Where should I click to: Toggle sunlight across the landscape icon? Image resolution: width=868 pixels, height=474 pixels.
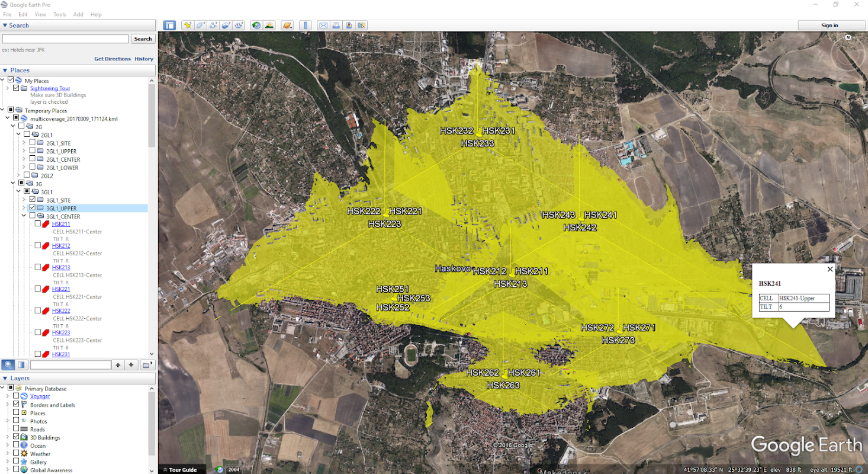point(269,25)
